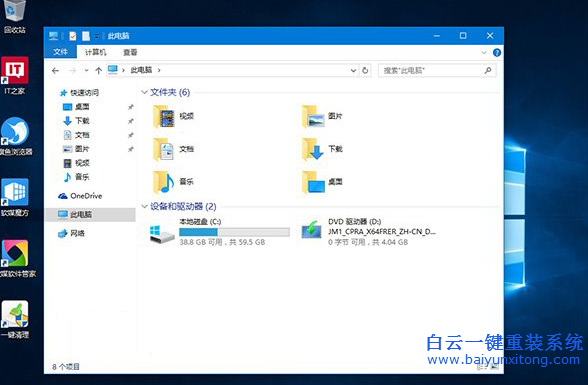Select the 文档 folder in the main pane

(x=174, y=149)
